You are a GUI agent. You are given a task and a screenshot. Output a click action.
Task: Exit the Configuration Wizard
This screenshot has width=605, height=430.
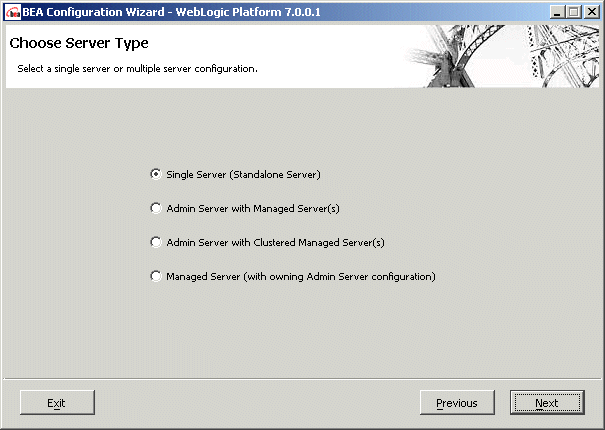coord(57,403)
